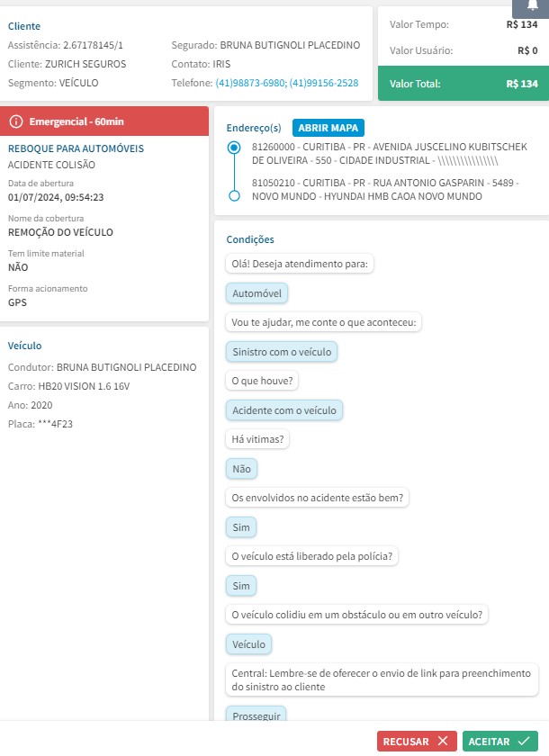The height and width of the screenshot is (756, 549).
Task: Click the checkmark icon on Aceitar
Action: click(x=522, y=741)
